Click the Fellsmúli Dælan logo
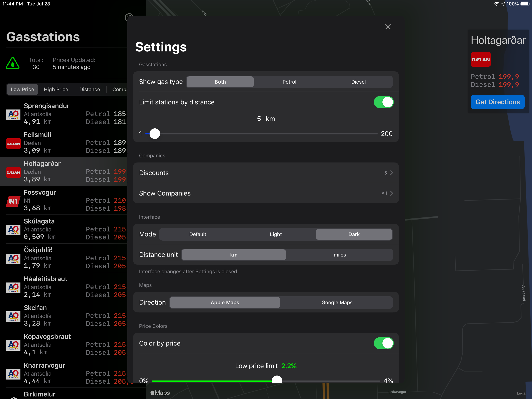 click(x=13, y=144)
